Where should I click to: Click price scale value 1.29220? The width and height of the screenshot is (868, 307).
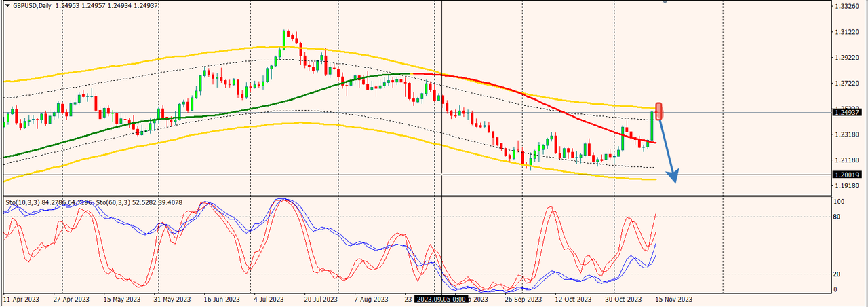pos(848,58)
